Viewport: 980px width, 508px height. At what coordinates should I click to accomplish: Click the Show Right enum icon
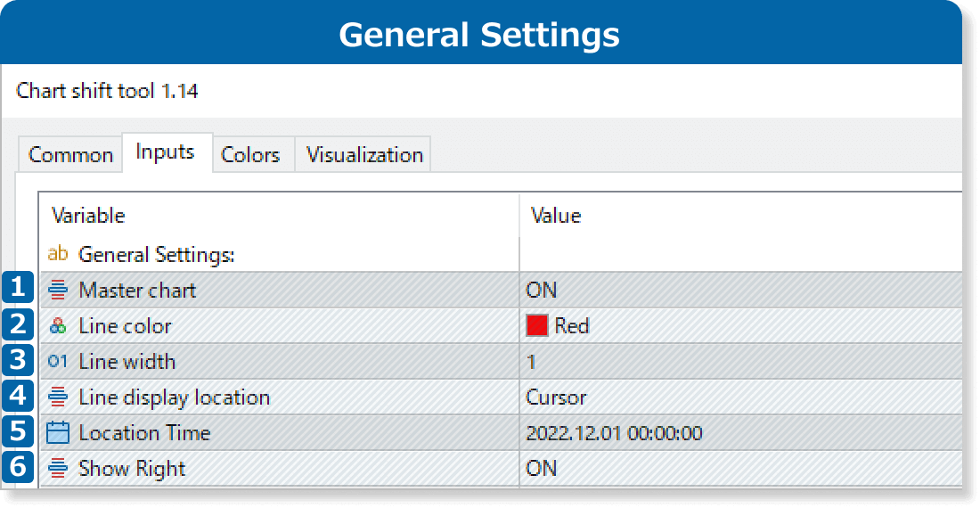click(x=58, y=468)
